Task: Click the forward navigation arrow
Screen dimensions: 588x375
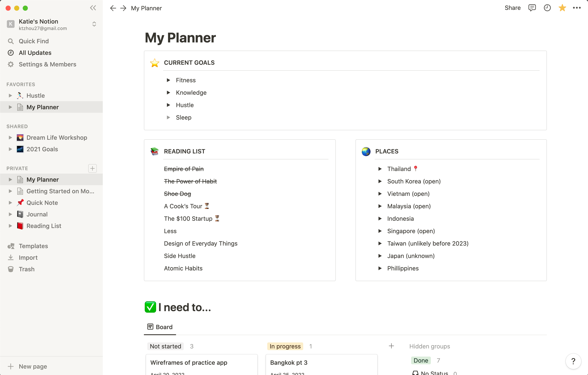Action: point(123,8)
